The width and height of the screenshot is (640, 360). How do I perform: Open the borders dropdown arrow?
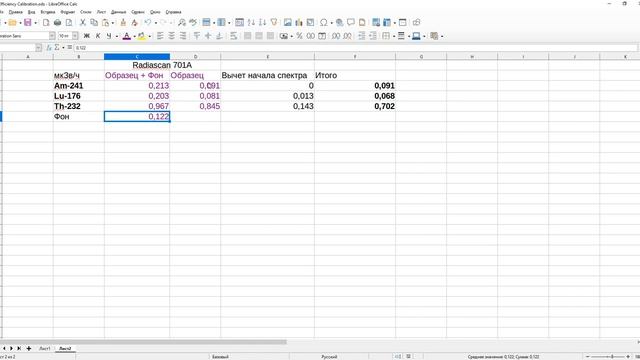tap(394, 36)
